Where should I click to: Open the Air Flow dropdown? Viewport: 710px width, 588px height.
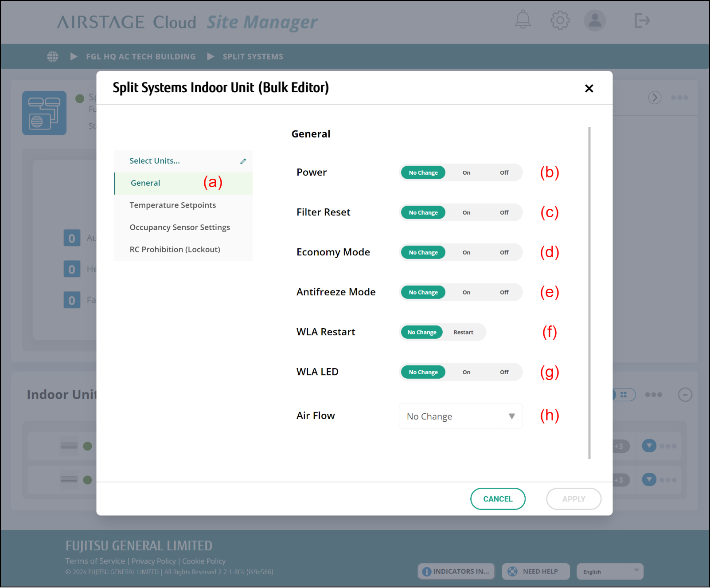coord(460,416)
